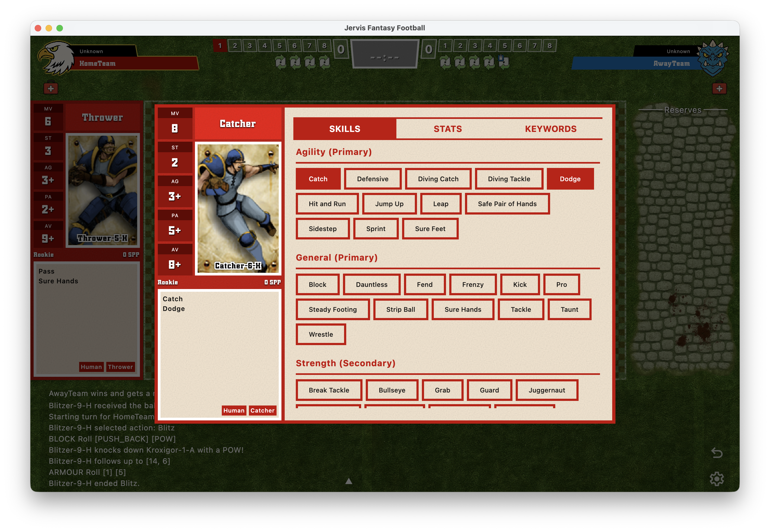Viewport: 770px width, 532px height.
Task: Select the Diving Tackle skill
Action: tap(509, 179)
